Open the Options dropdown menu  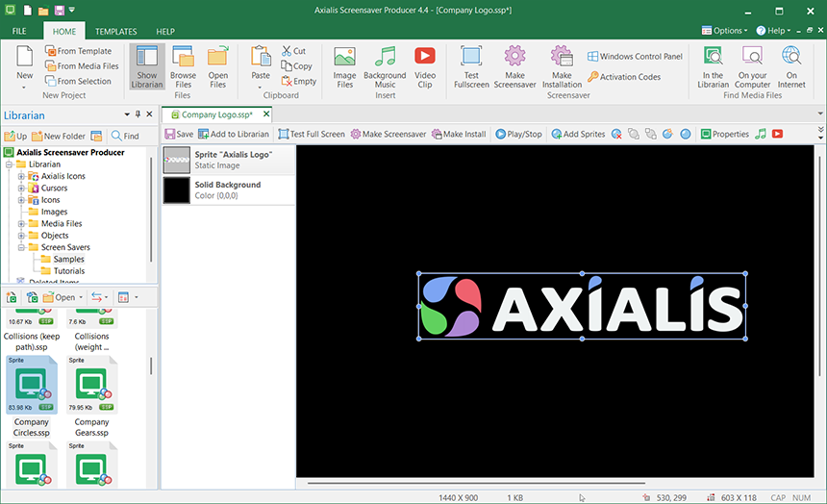(727, 31)
